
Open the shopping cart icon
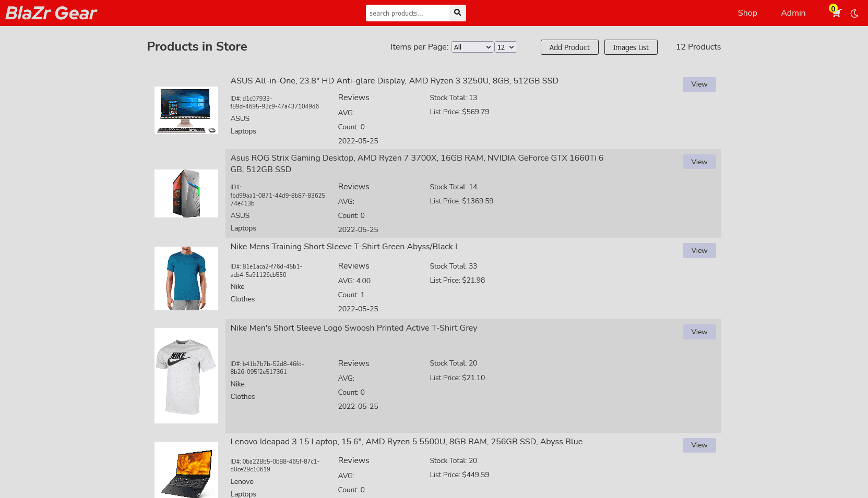pos(836,13)
